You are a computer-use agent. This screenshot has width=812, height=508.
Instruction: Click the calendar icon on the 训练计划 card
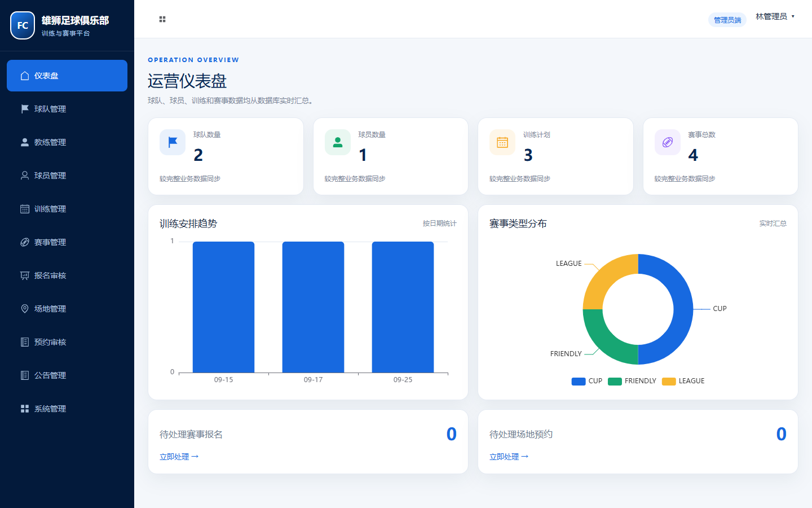click(x=502, y=142)
